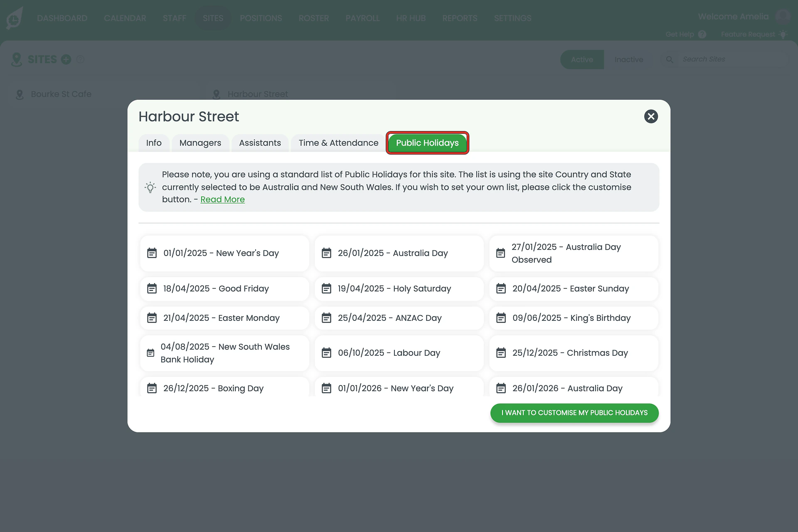The image size is (798, 532).
Task: Open Reports in the top navigation
Action: click(460, 18)
